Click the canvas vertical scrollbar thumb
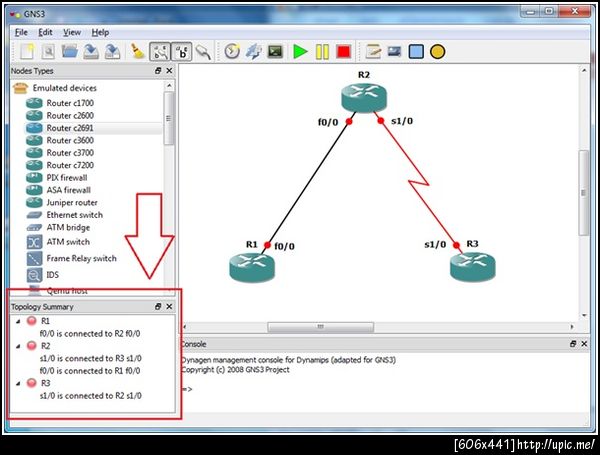Image resolution: width=600 pixels, height=455 pixels. [584, 192]
